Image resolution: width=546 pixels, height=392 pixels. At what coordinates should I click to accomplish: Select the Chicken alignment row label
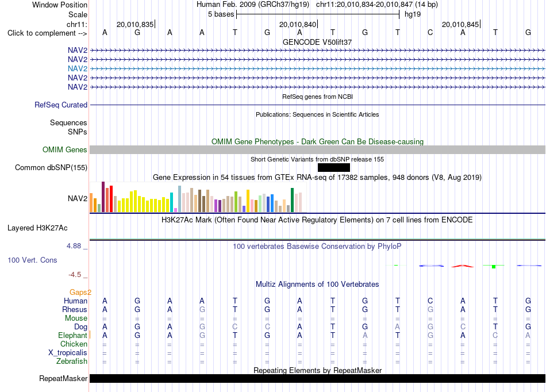74,344
